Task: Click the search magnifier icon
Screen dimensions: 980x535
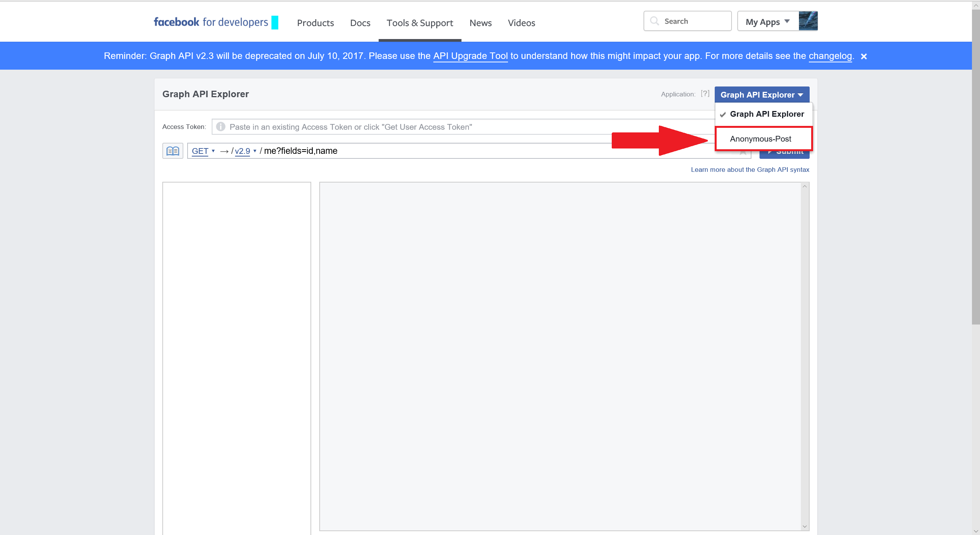Action: 655,21
